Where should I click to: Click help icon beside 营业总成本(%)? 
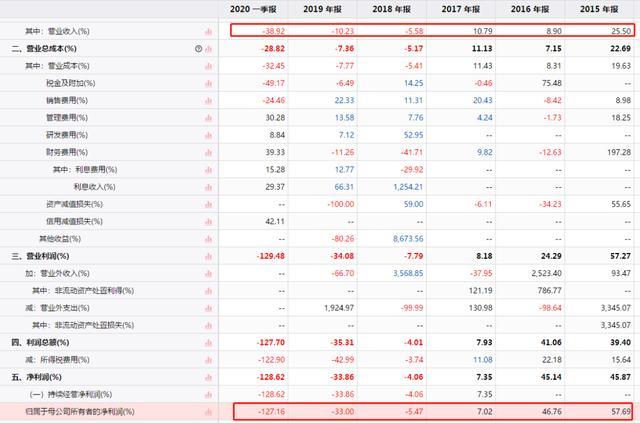198,49
